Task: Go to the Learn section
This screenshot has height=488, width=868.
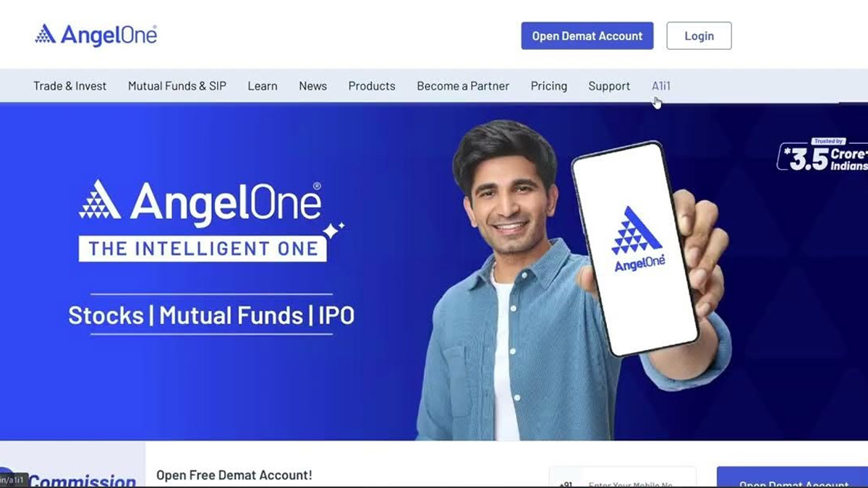Action: click(x=263, y=86)
